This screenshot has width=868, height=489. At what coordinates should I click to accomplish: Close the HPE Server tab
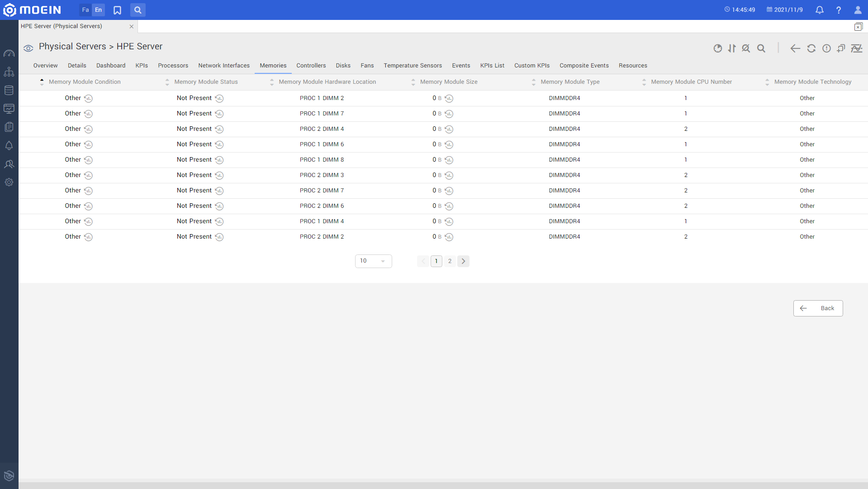point(132,27)
